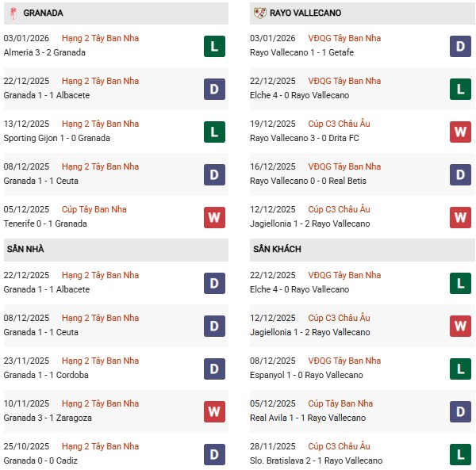Viewport: 476px width, 470px height.
Task: Click the D badge for Rayo Vallecano 1-1 Getafe
Action: coord(461,46)
